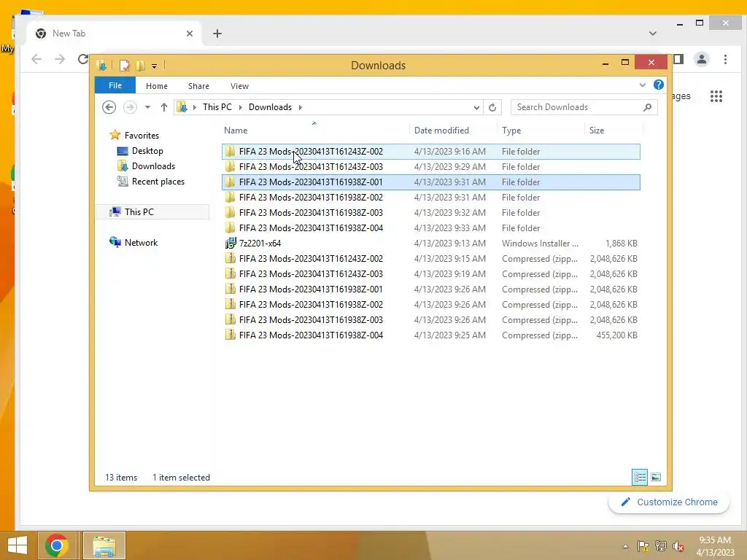
Task: Select zip FIFA 23 Mods-20230413T161243Z-003
Action: click(430, 274)
